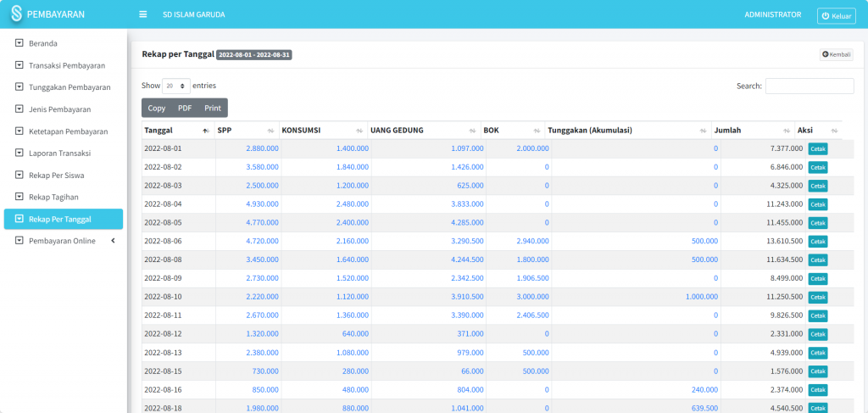Sort by Tunggakan (Akumulasi) column arrows
868x413 pixels.
(x=703, y=131)
